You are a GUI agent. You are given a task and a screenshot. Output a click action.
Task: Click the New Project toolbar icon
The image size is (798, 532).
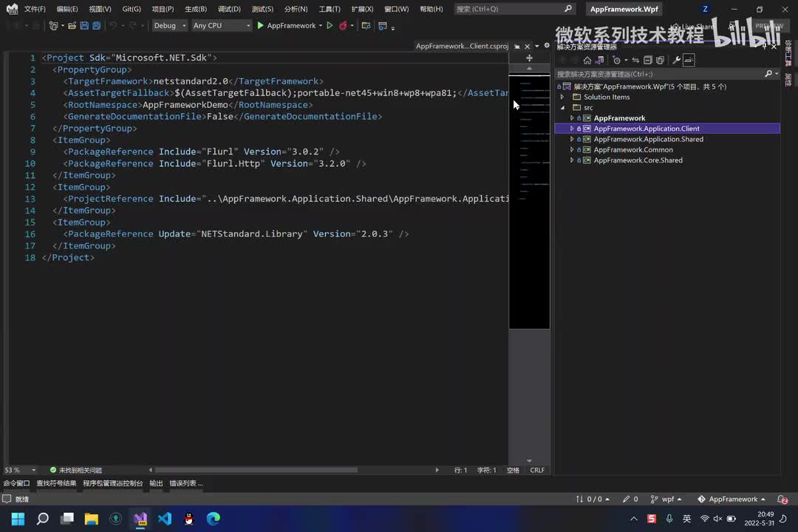point(53,25)
